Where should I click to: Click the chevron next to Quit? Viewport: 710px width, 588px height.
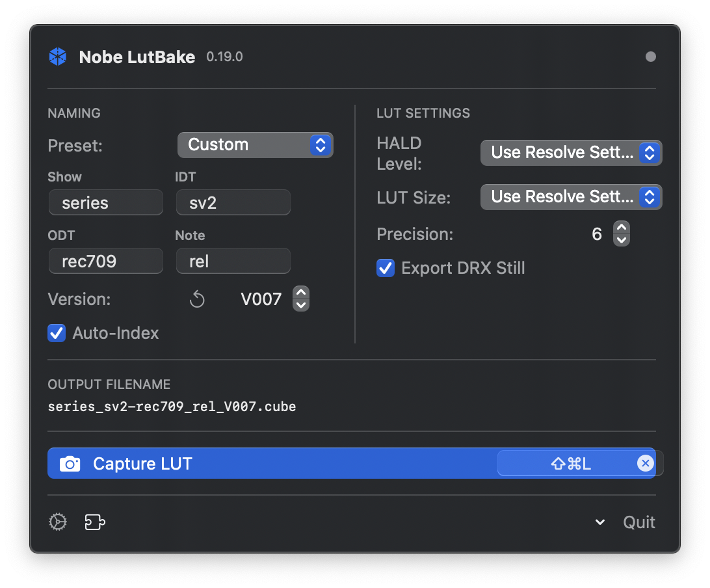point(600,522)
